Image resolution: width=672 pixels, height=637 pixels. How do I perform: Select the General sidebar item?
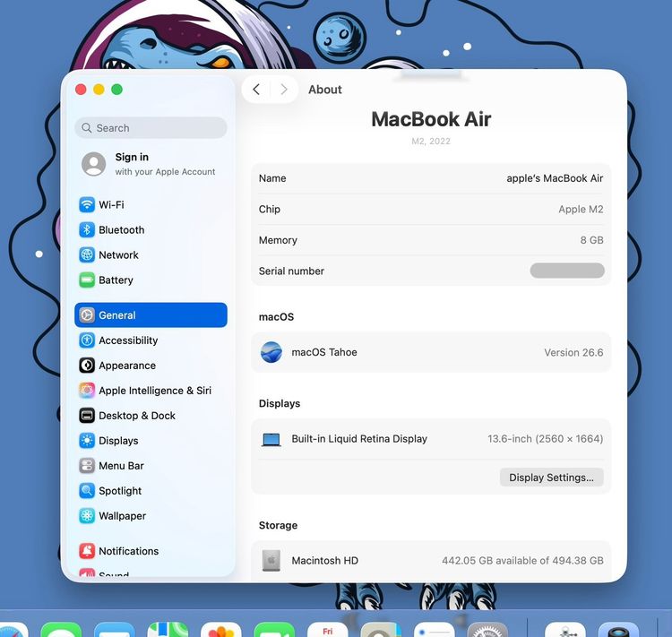pyautogui.click(x=151, y=315)
